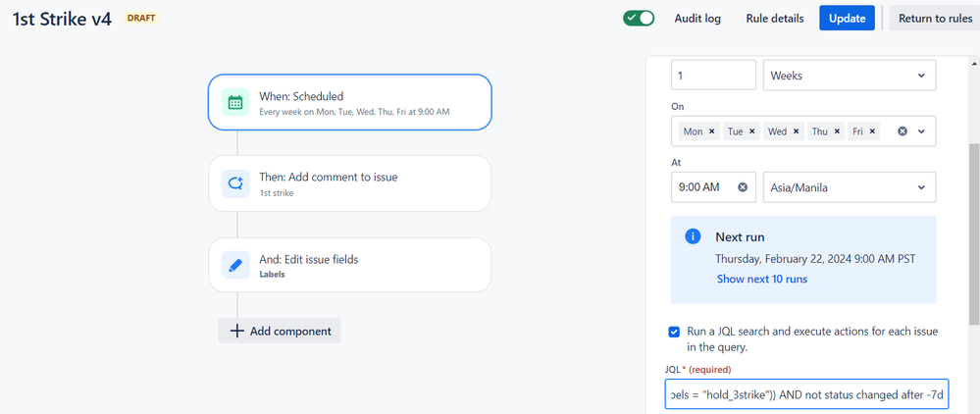Toggle the rule enabled switch off

[x=638, y=18]
